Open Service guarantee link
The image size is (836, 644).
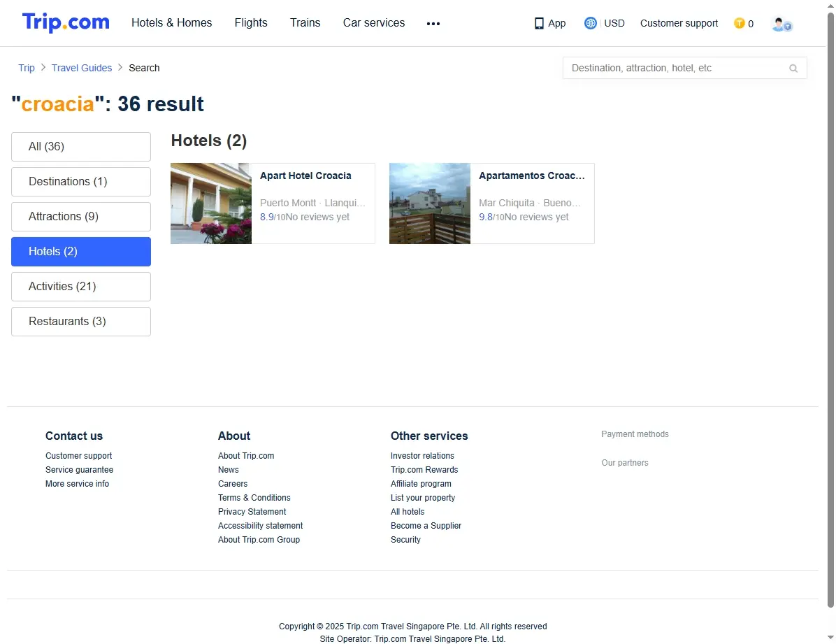[x=79, y=469]
